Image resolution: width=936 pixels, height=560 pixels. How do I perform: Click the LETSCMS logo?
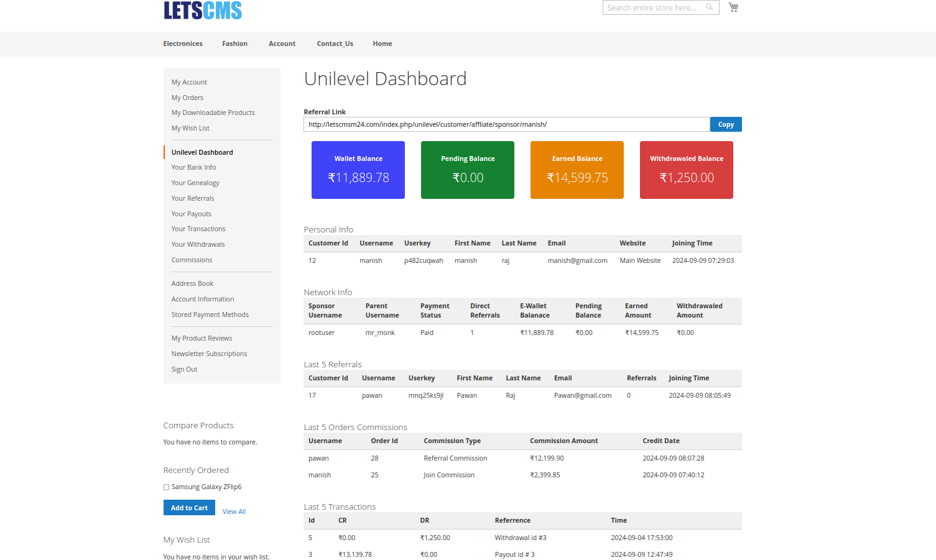pos(203,10)
